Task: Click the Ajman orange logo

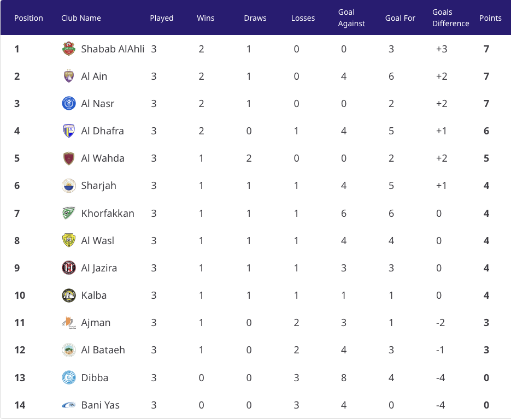Action: (x=69, y=323)
